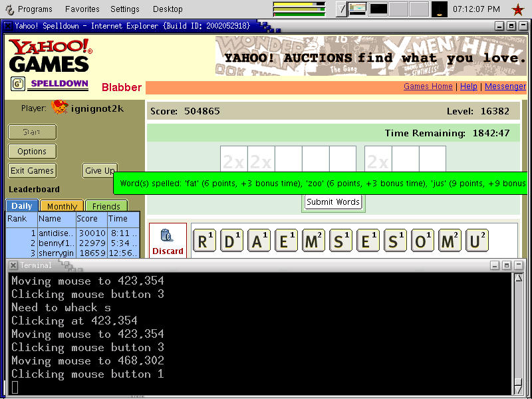Screen dimensions: 532x399
Task: Click the Score column header in the leaderboard
Action: [x=91, y=219]
